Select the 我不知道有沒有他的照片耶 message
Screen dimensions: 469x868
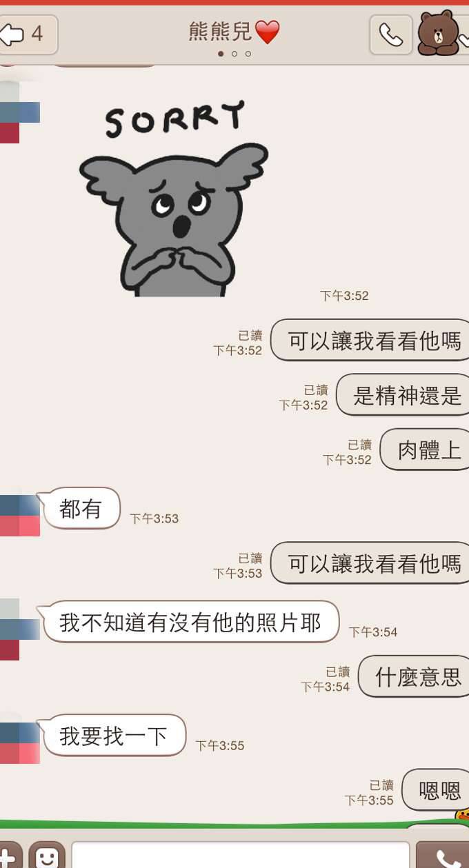(190, 622)
